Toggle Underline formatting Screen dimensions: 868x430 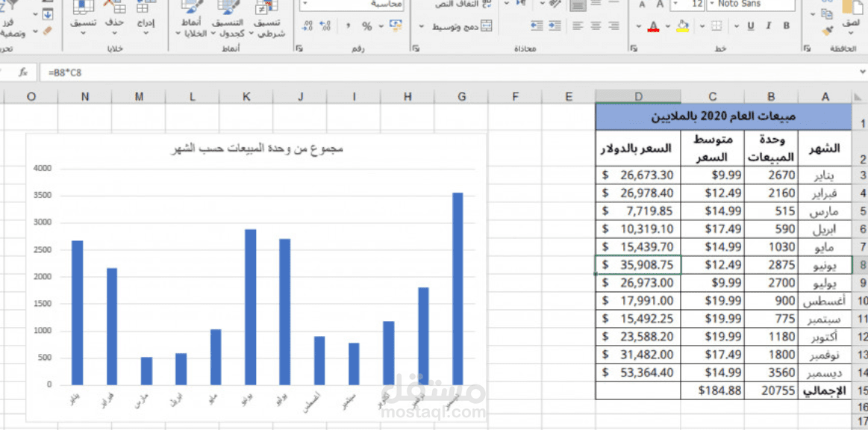click(751, 25)
